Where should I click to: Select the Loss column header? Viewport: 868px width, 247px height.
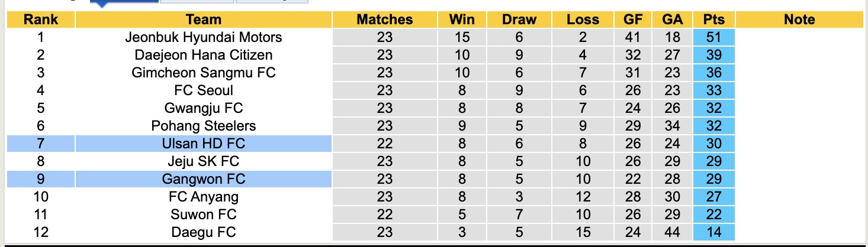pyautogui.click(x=583, y=19)
